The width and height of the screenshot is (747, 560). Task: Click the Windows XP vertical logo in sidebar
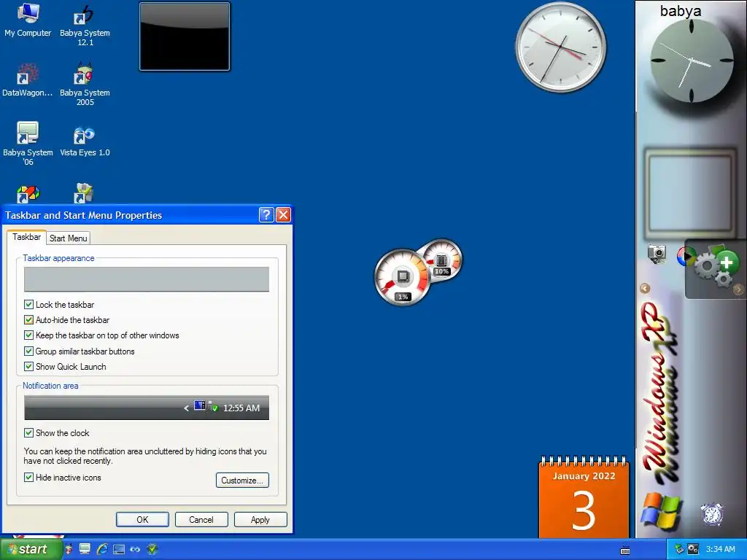point(659,393)
